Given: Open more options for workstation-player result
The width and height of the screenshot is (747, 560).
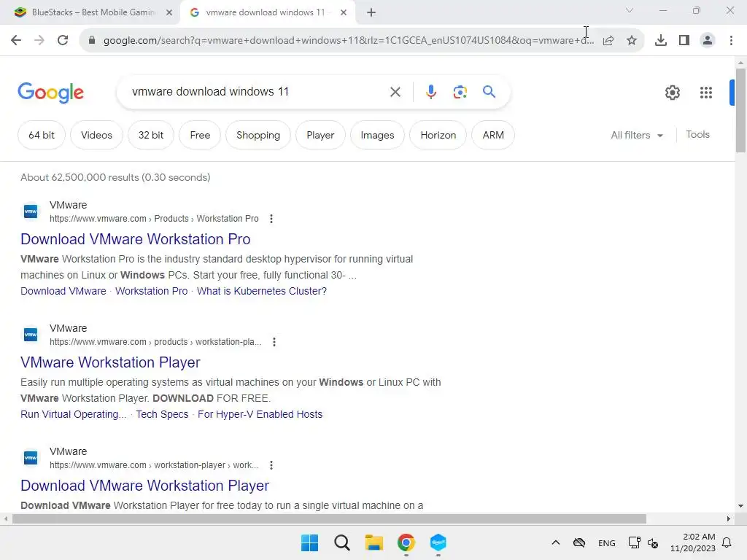Looking at the screenshot, I should 271,465.
